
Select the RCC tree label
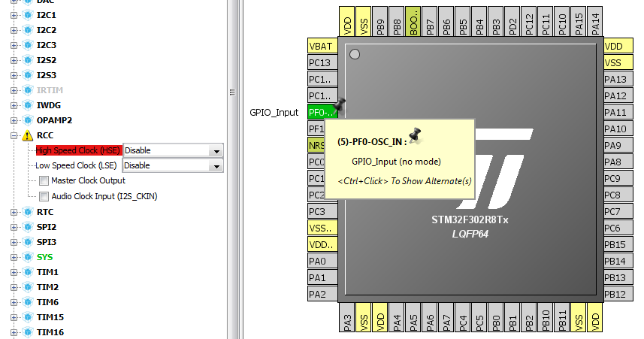45,135
